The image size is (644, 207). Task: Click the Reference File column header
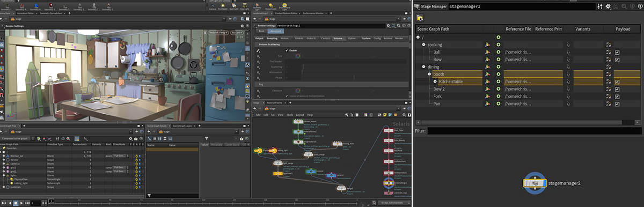click(x=518, y=28)
